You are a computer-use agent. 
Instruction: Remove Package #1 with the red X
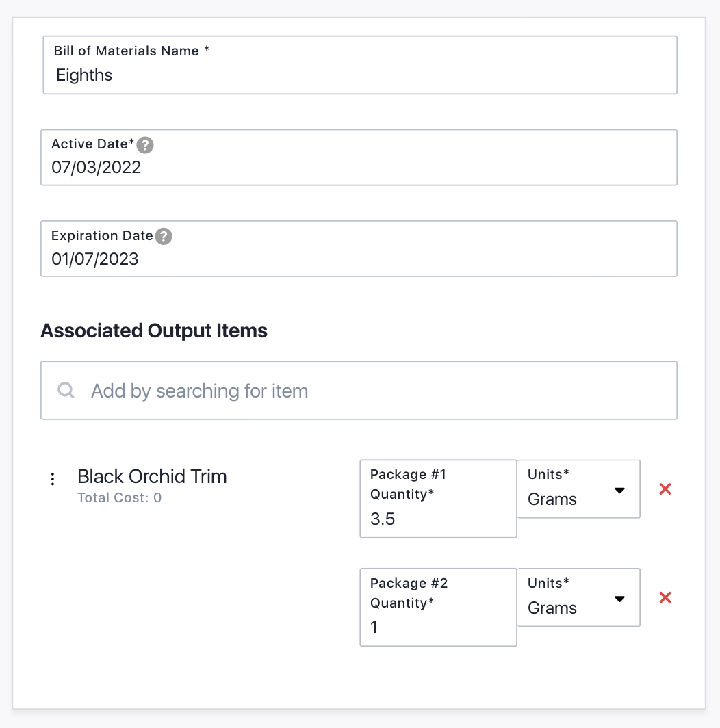click(x=665, y=489)
